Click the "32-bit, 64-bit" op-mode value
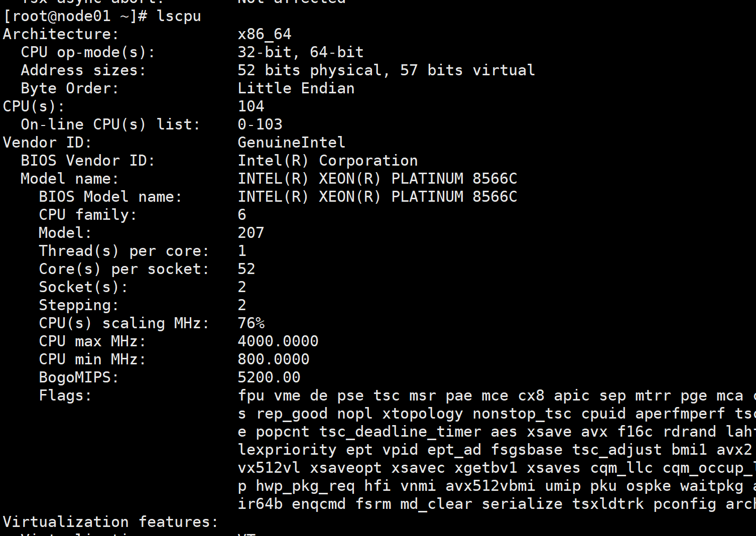 [300, 52]
